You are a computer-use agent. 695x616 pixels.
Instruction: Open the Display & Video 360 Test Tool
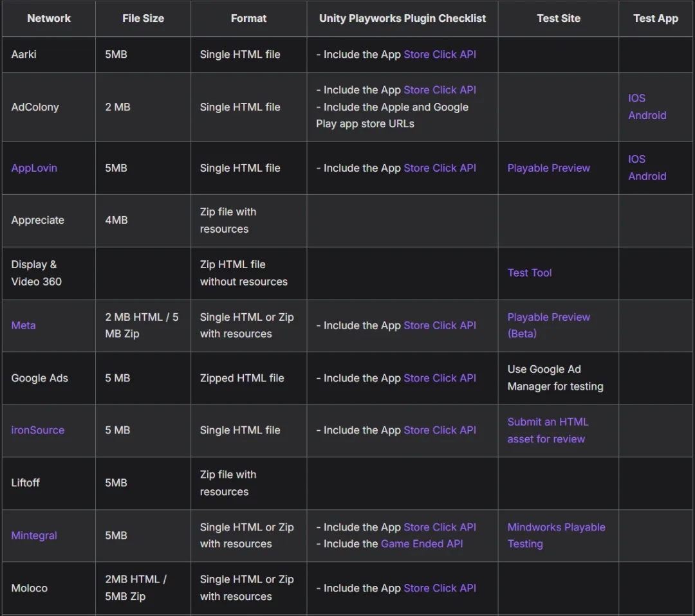(529, 273)
